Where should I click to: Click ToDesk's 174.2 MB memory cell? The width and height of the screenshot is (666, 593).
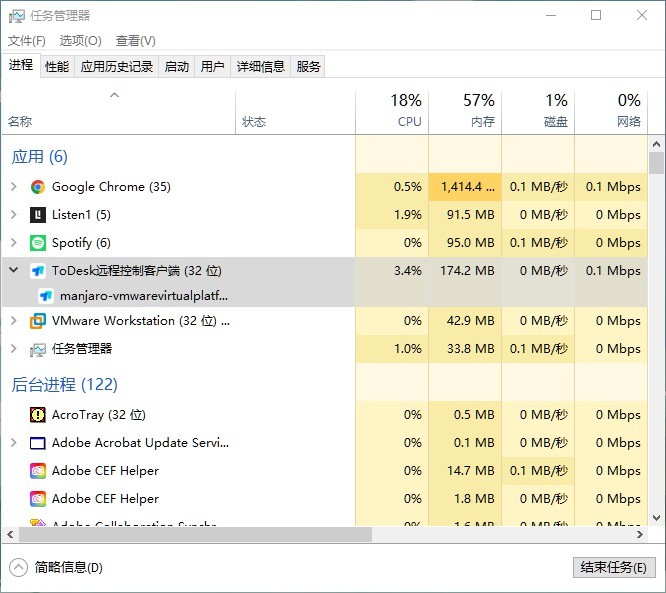467,271
